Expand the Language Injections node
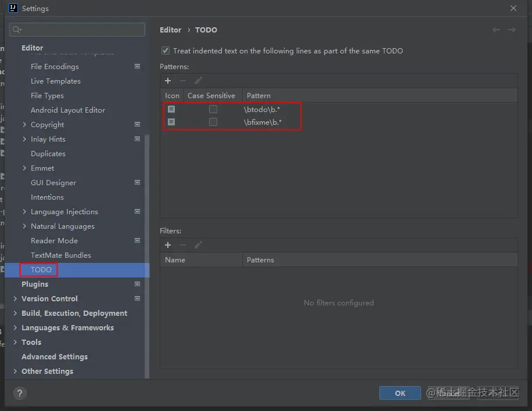 (x=24, y=212)
